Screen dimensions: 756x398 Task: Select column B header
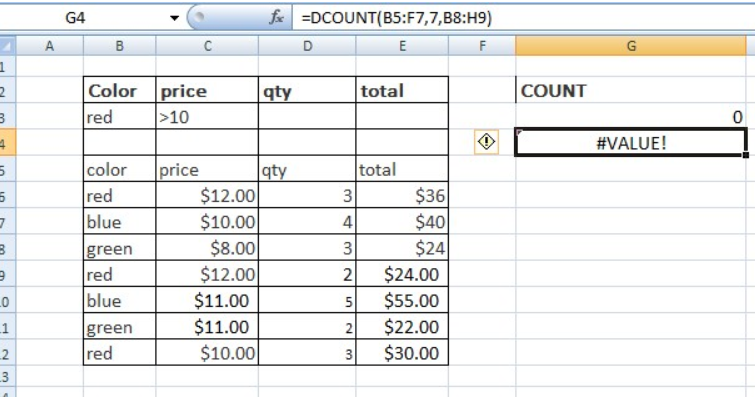point(120,46)
